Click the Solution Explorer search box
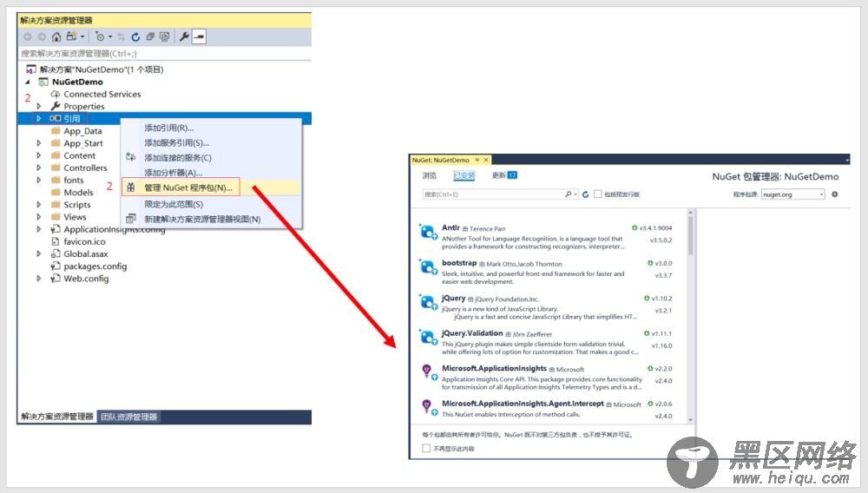Image resolution: width=868 pixels, height=493 pixels. (165, 54)
